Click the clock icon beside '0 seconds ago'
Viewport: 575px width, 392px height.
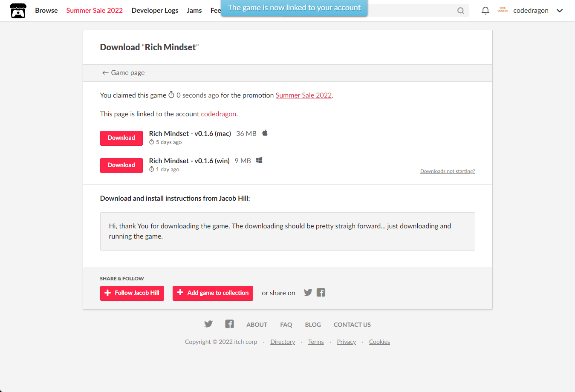pos(171,95)
